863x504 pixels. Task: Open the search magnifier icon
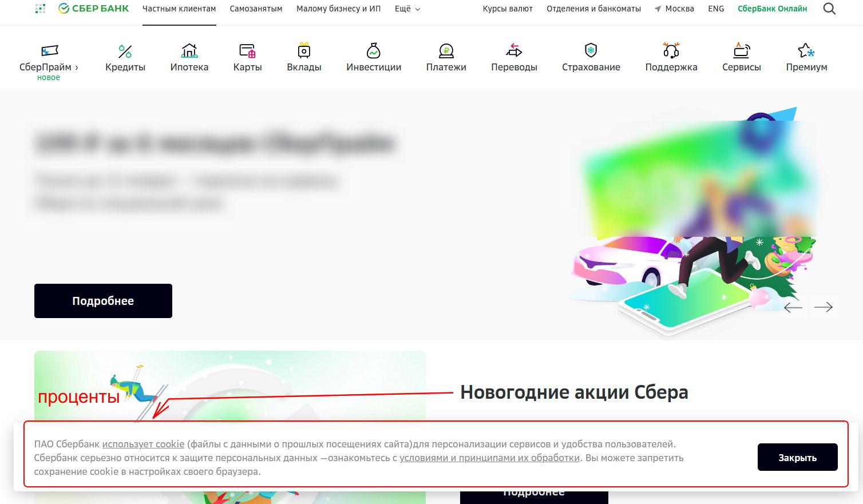829,9
